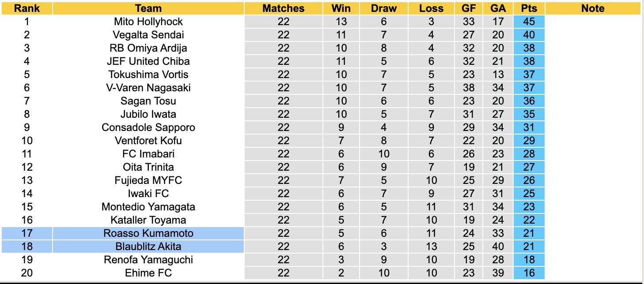Viewport: 644px width, 284px height.
Task: Select highlighted Blaublitz Akita team
Action: pos(148,247)
